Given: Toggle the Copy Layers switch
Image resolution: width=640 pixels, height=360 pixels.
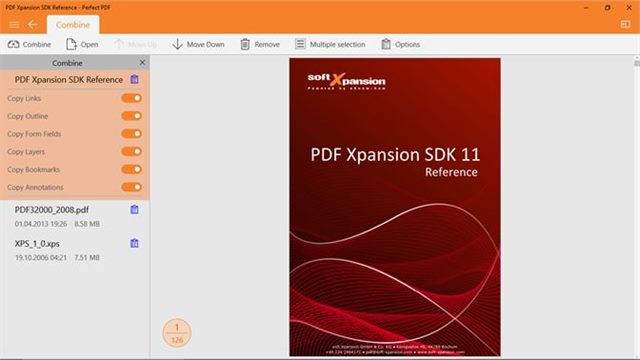Looking at the screenshot, I should point(131,151).
